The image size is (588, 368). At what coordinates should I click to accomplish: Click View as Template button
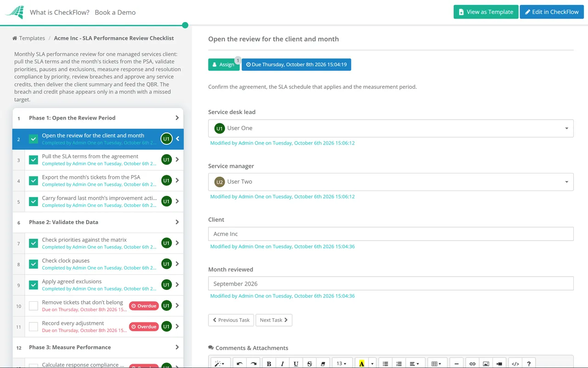(486, 12)
